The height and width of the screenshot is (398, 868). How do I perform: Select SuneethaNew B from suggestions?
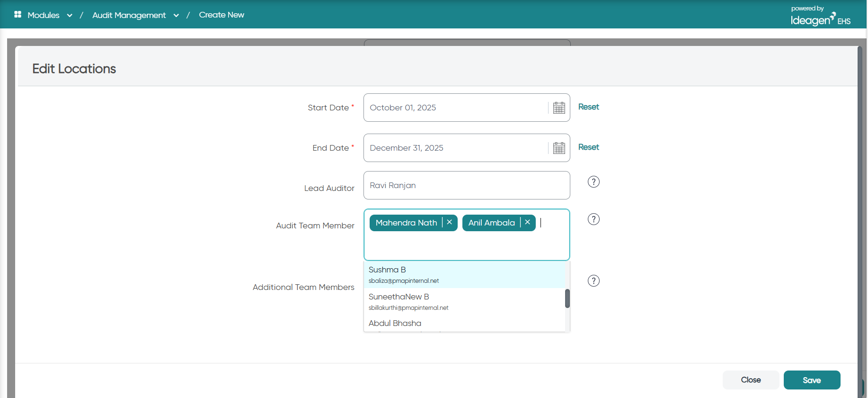[464, 302]
